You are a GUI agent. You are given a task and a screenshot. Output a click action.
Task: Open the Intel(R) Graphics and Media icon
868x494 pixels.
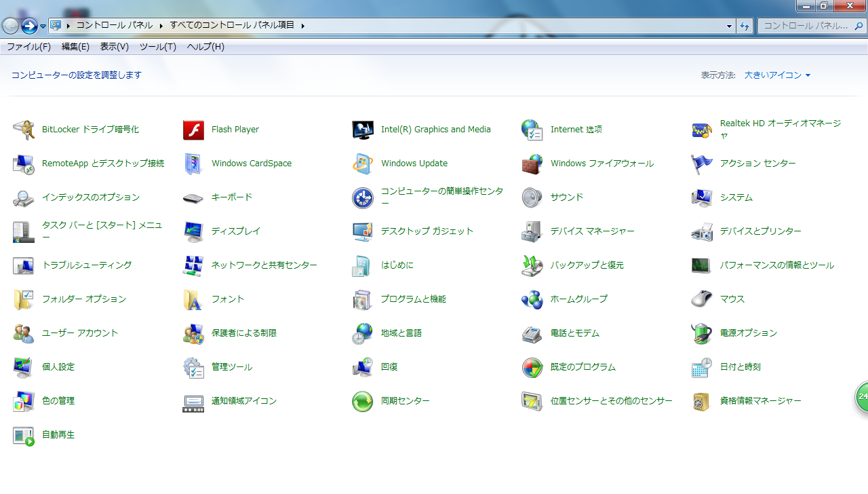coord(363,130)
